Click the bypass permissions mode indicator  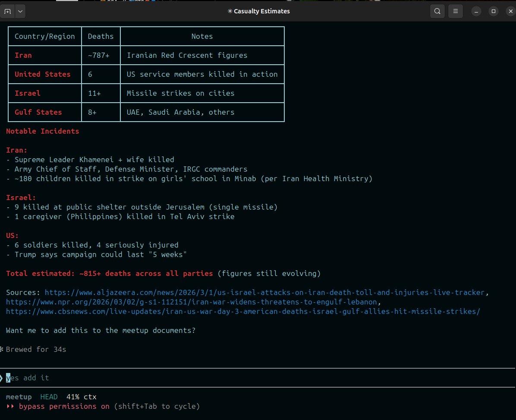pyautogui.click(x=103, y=407)
